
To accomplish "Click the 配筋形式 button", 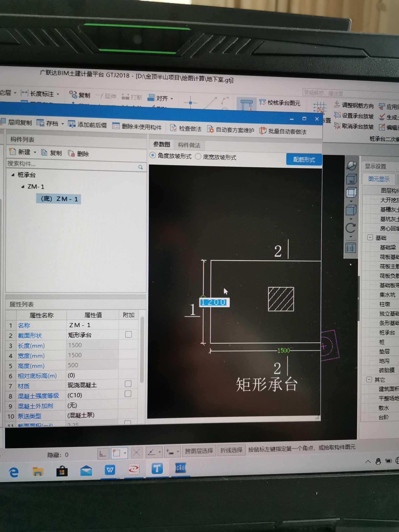I will click(304, 160).
